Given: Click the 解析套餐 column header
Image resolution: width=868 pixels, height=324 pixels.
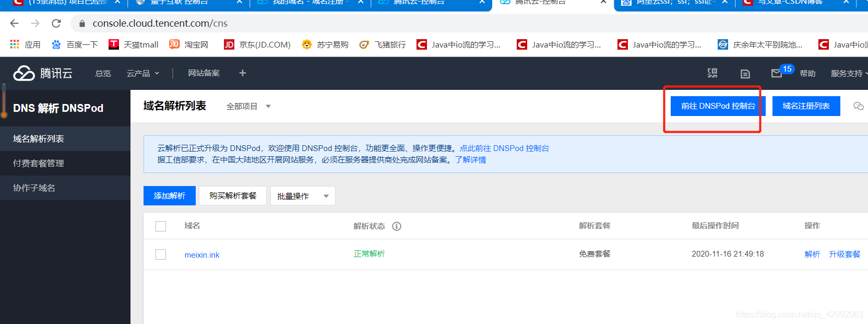Looking at the screenshot, I should (x=594, y=226).
